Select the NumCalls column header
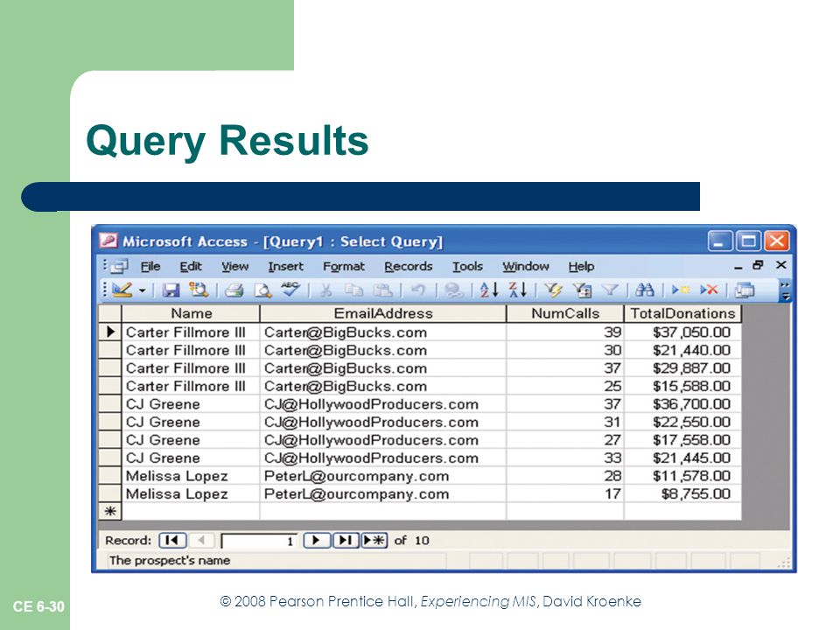 pyautogui.click(x=565, y=313)
